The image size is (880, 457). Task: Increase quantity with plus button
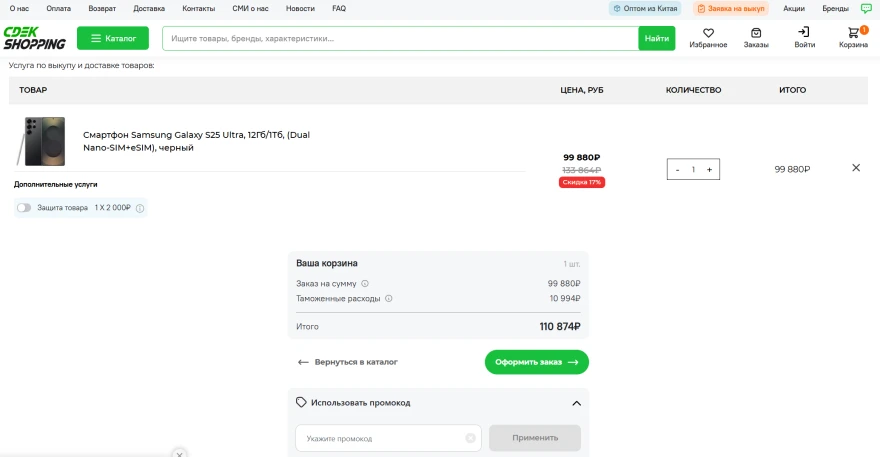tap(709, 170)
